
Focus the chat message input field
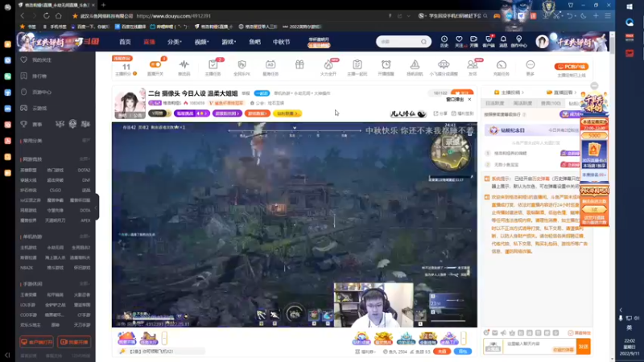[539, 347]
